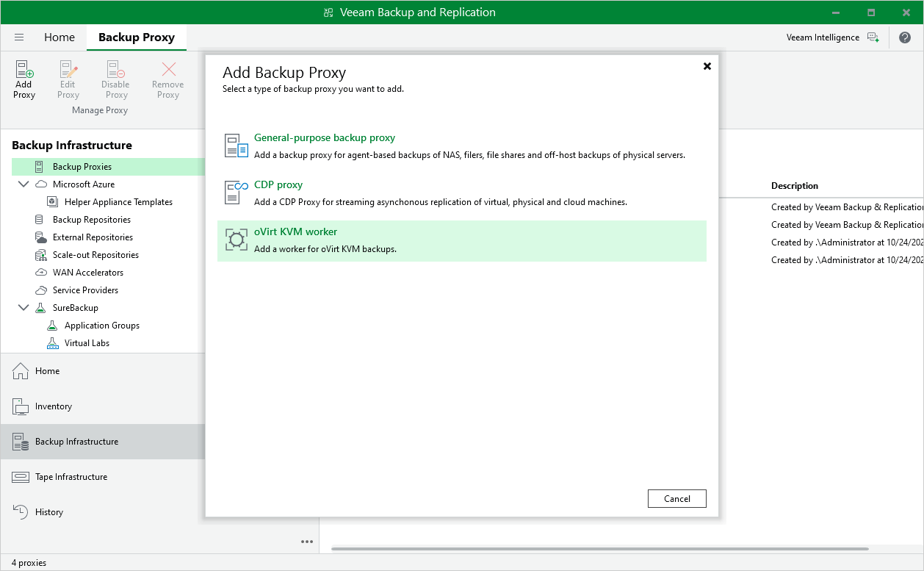Click the oVirt KVM worker icon
Screen dimensions: 924x571
coord(237,240)
